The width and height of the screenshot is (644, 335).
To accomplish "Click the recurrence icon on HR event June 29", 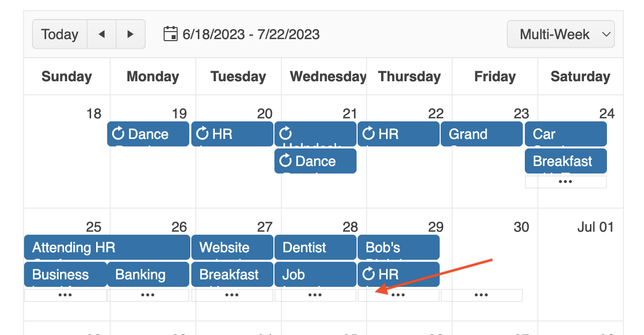I will coord(369,274).
